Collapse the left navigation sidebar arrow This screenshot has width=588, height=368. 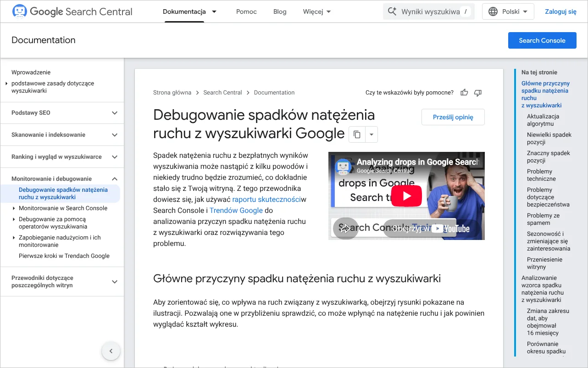[111, 351]
